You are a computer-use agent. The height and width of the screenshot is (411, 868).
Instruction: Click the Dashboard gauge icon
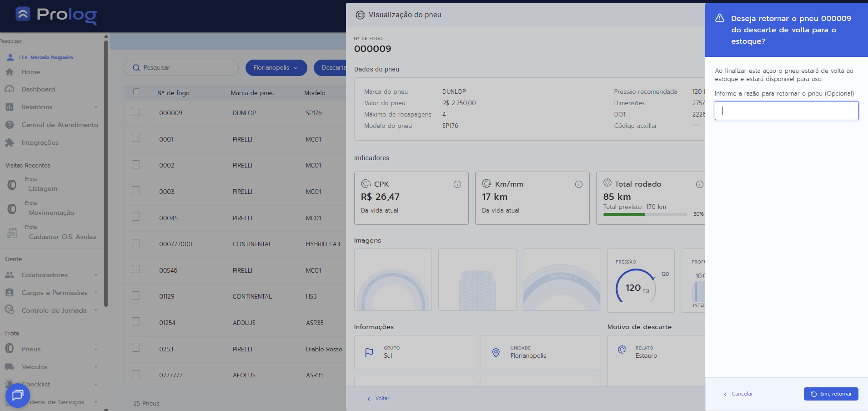pyautogui.click(x=10, y=89)
